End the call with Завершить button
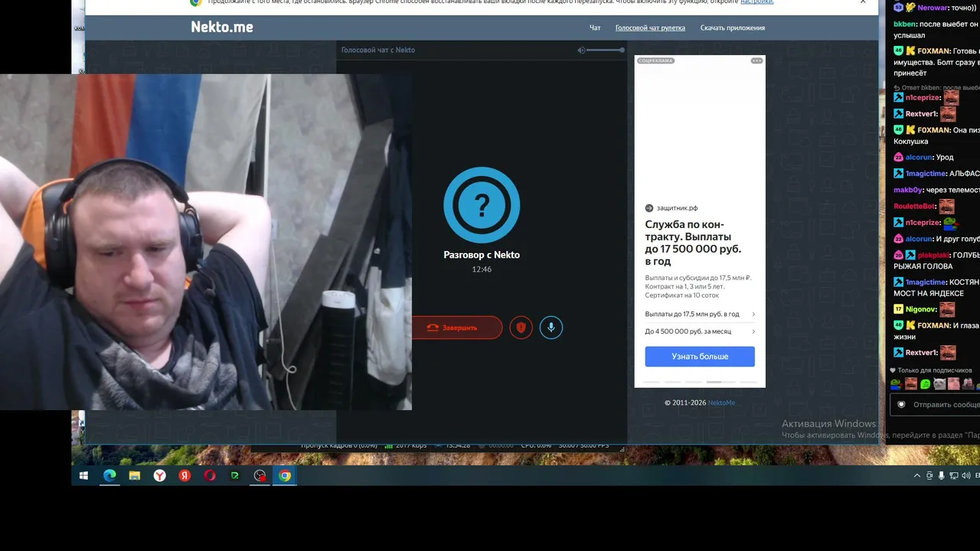This screenshot has height=551, width=980. tap(457, 328)
